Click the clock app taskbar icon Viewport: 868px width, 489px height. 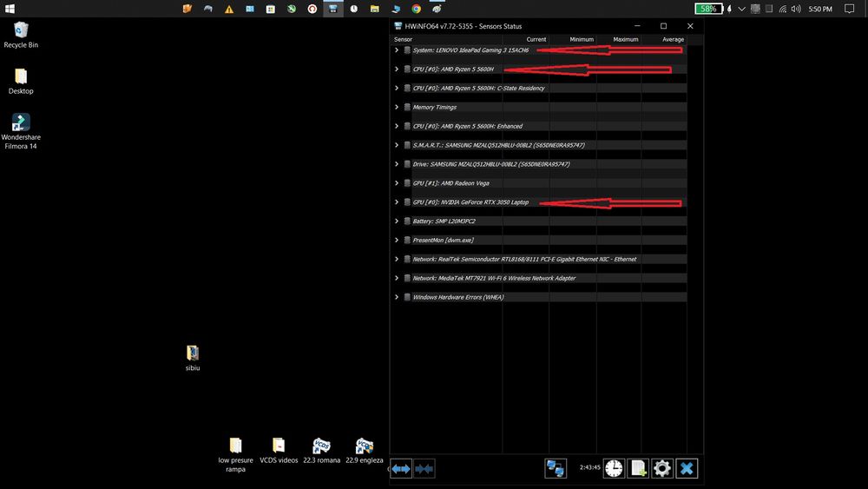coord(354,9)
